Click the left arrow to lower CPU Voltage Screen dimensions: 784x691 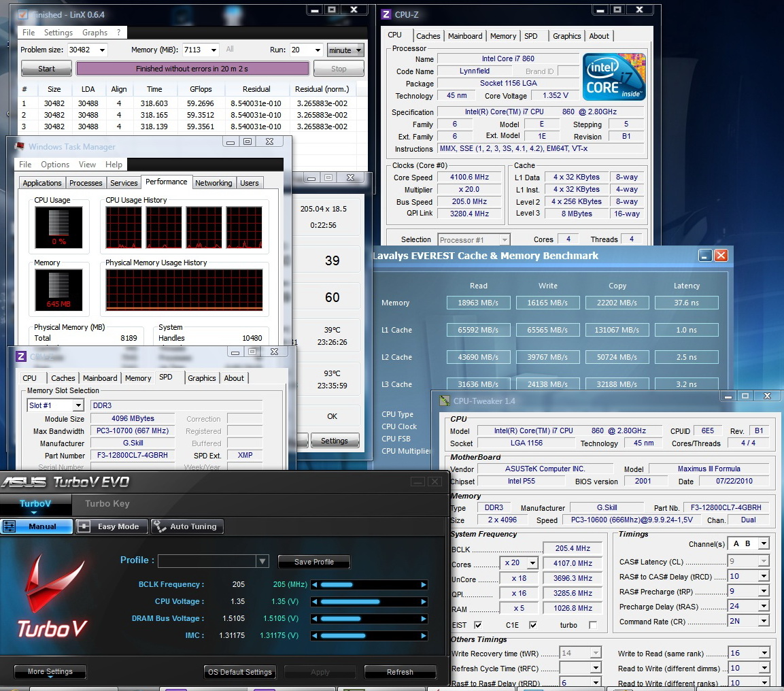315,601
